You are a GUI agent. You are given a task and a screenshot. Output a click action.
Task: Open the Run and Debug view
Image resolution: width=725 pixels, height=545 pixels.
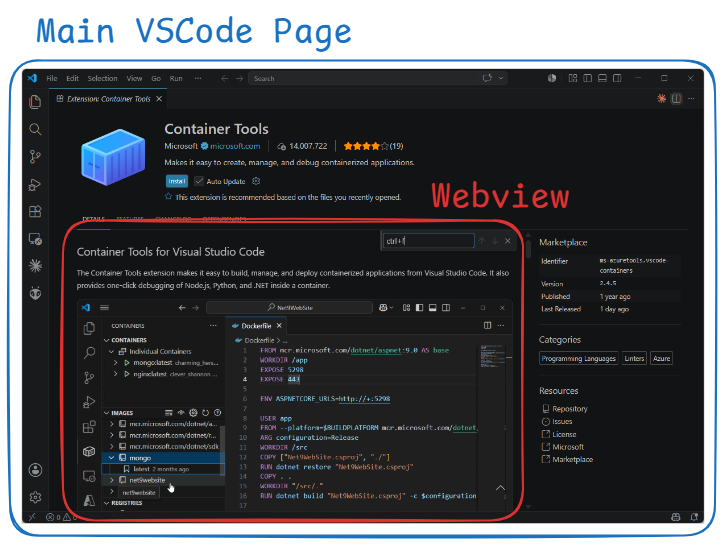(35, 184)
